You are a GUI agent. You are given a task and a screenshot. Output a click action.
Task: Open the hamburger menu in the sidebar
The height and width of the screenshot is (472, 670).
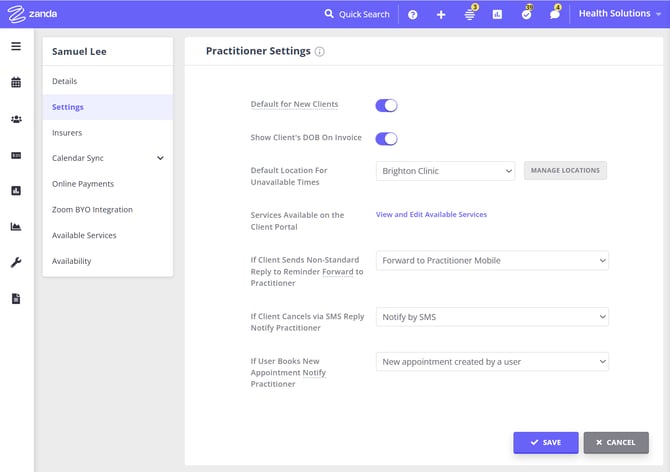coord(16,46)
